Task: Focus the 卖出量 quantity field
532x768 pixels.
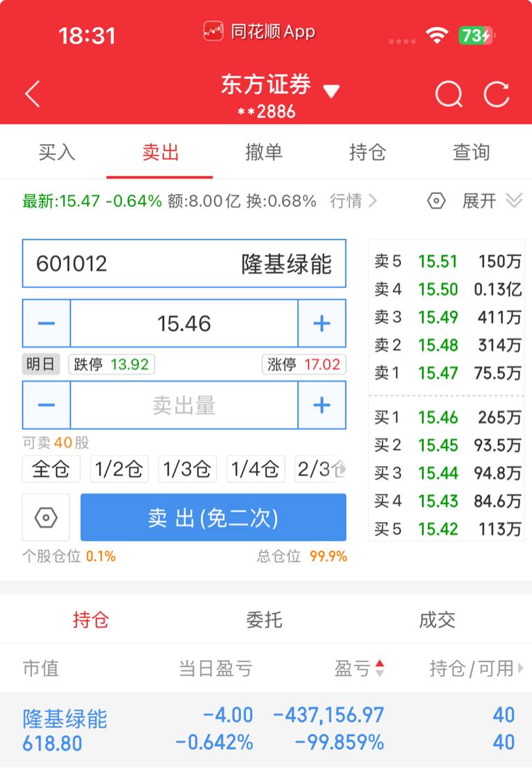Action: click(x=184, y=405)
